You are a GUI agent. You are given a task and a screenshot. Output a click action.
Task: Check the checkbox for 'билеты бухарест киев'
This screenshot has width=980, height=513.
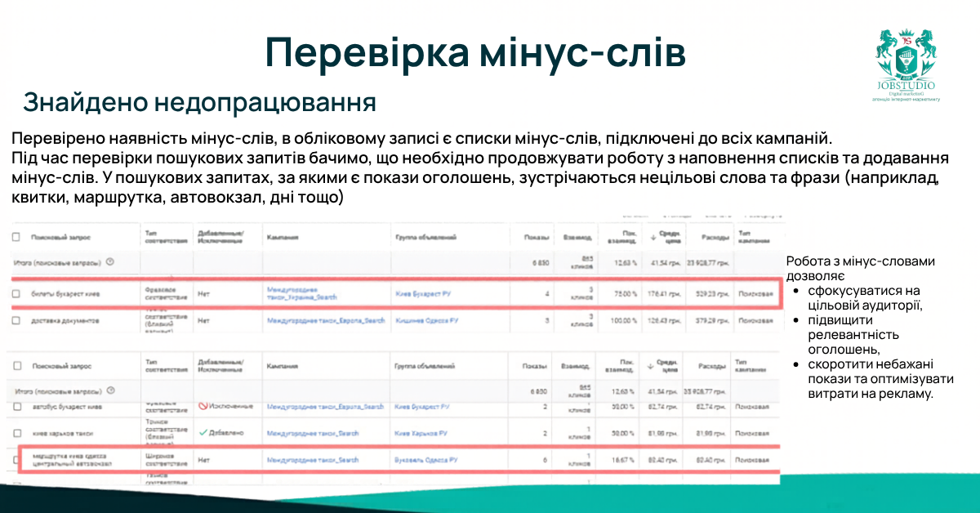pos(16,292)
